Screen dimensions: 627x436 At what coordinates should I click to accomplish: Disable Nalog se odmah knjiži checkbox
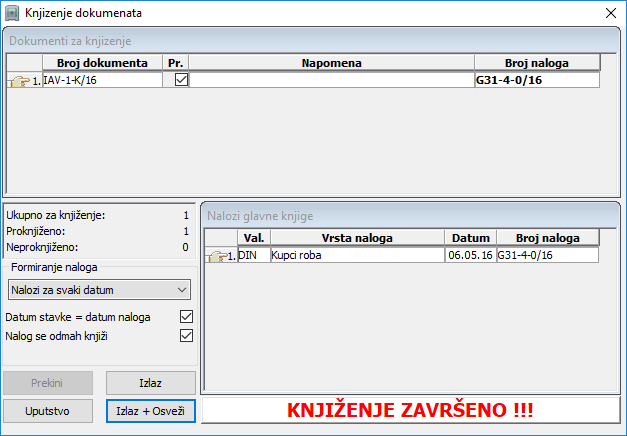click(185, 336)
